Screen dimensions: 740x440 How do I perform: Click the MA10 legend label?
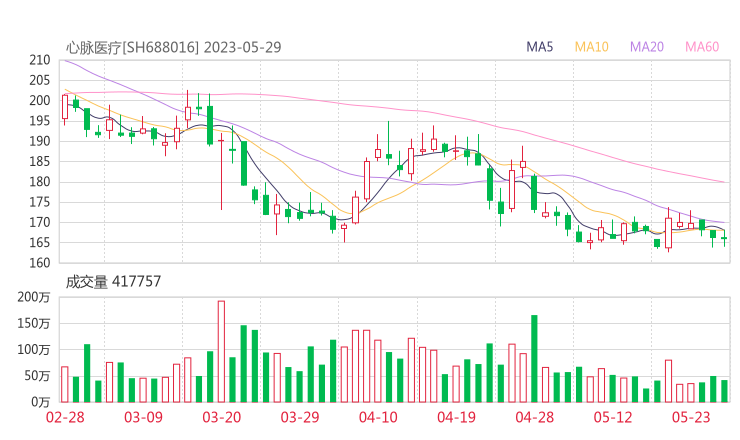tap(591, 47)
